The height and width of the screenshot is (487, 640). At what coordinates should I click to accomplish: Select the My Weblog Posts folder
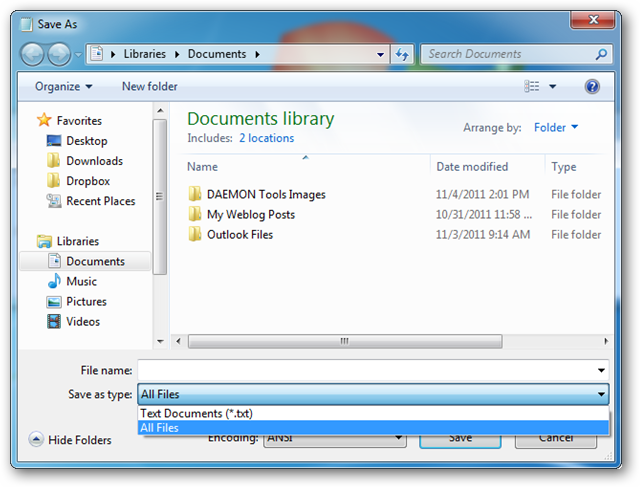click(x=251, y=215)
